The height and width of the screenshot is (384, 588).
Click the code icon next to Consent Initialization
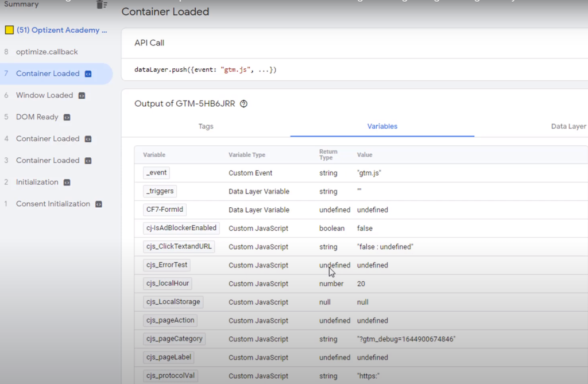(x=99, y=204)
